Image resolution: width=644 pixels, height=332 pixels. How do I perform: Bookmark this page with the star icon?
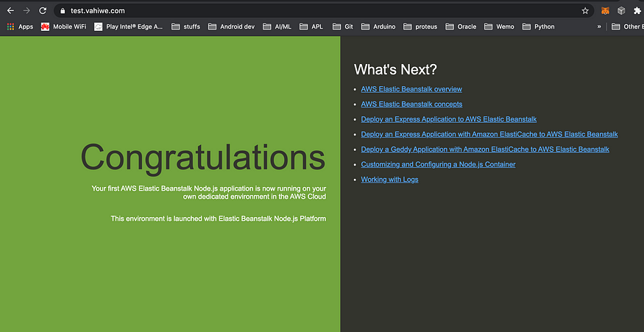point(585,11)
